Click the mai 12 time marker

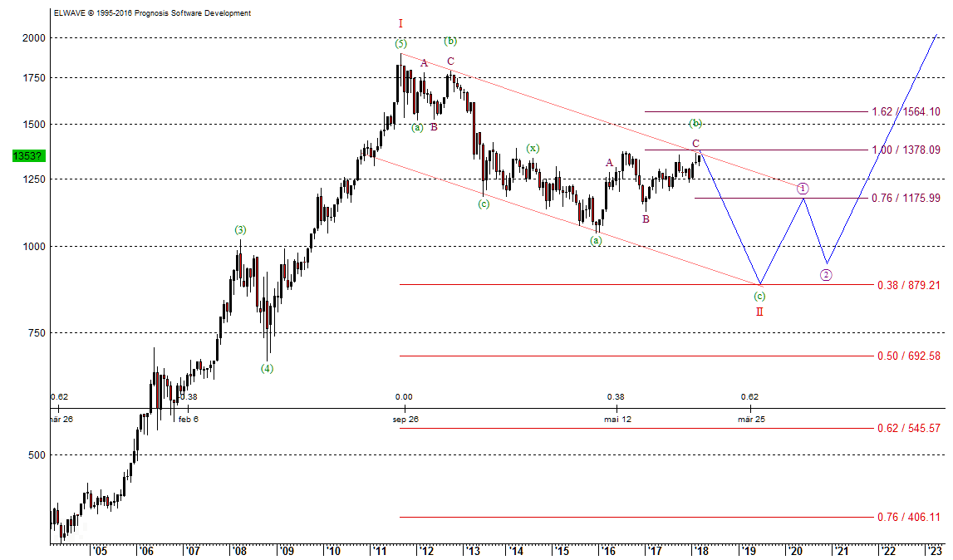(x=617, y=419)
